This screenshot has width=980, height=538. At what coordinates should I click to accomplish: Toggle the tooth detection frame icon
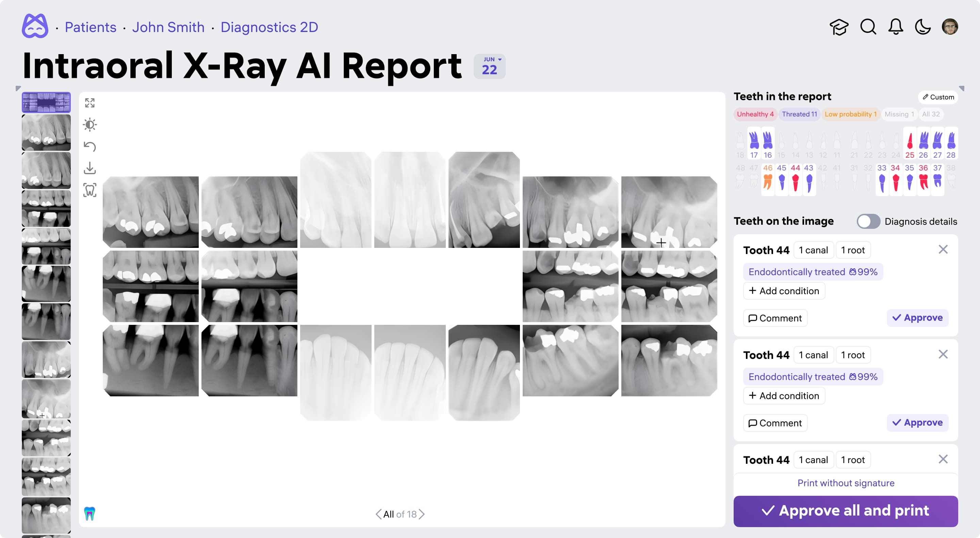click(x=90, y=190)
